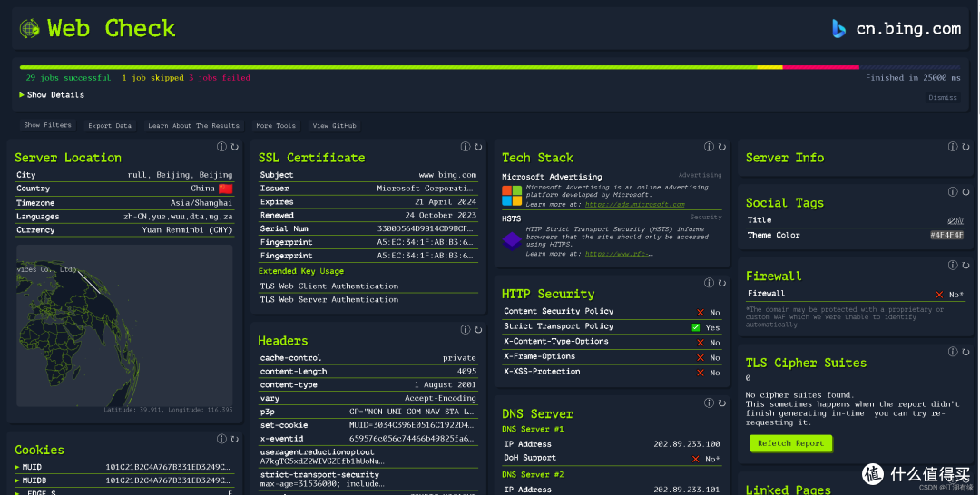The image size is (980, 495).
Task: Open info icon on Headers card
Action: click(465, 330)
